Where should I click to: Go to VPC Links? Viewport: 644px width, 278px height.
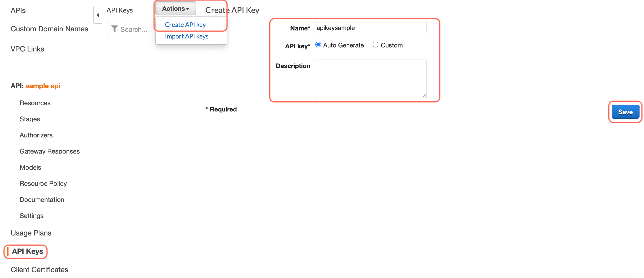click(x=27, y=49)
